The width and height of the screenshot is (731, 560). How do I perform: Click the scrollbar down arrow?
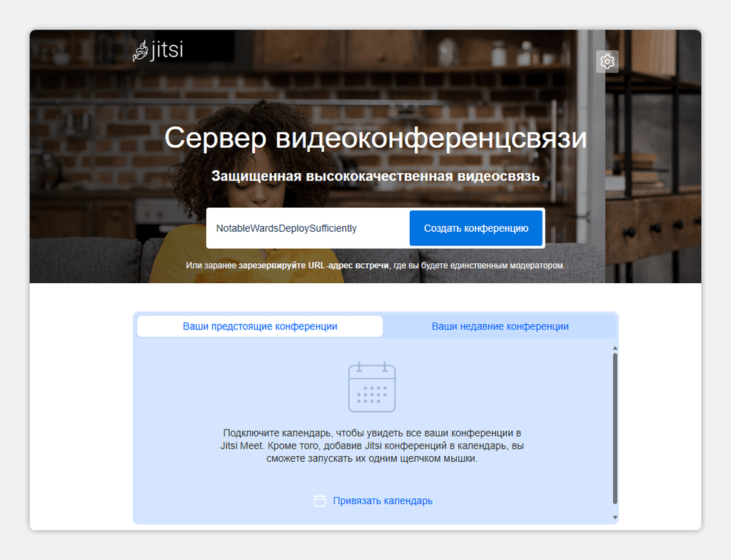tap(615, 517)
